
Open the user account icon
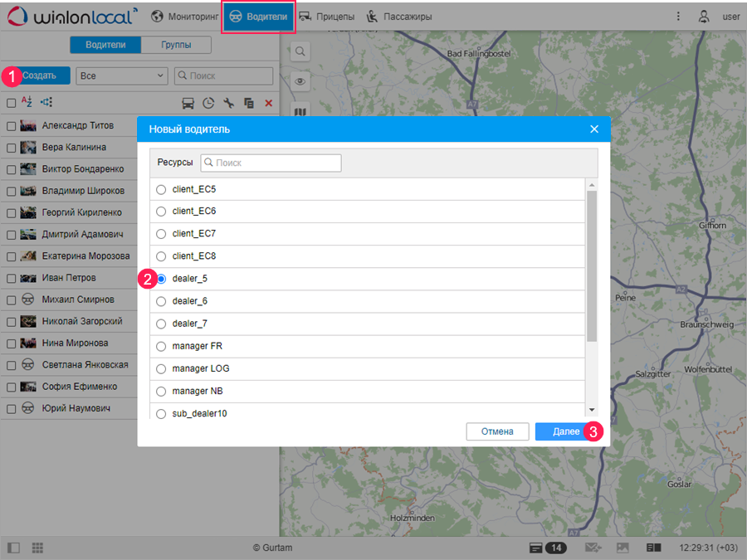[x=704, y=17]
